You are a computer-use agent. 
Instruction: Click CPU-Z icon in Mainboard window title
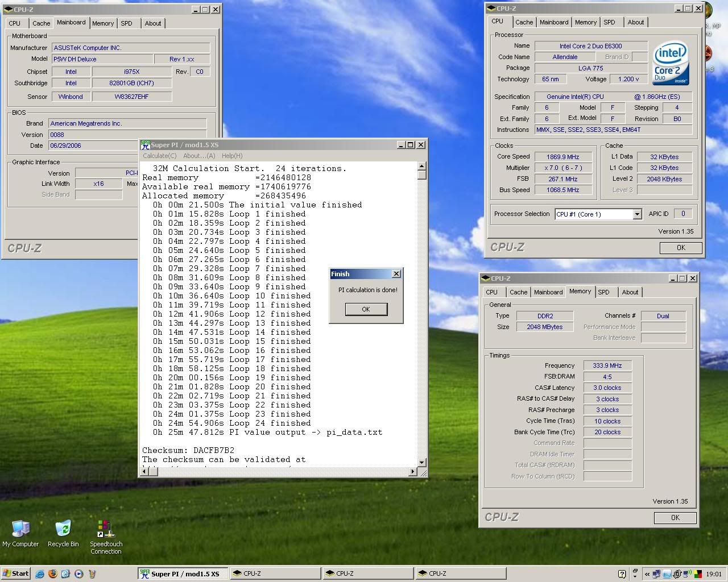click(x=8, y=9)
